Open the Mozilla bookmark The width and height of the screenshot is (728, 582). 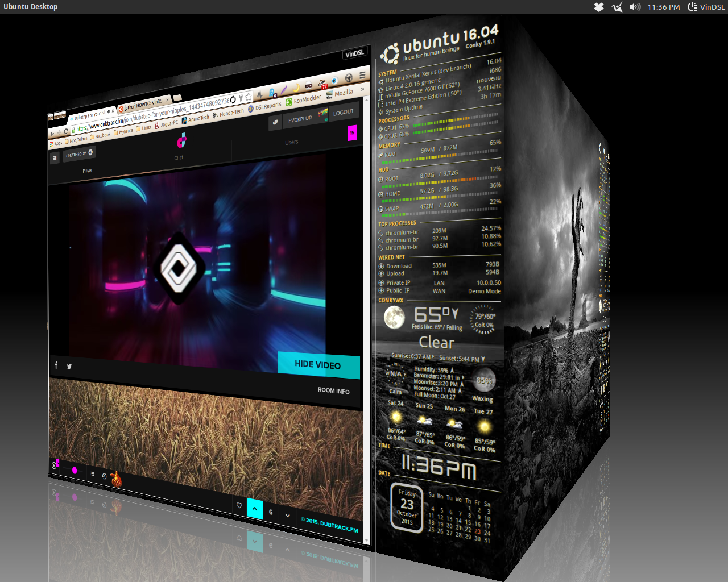coord(339,93)
